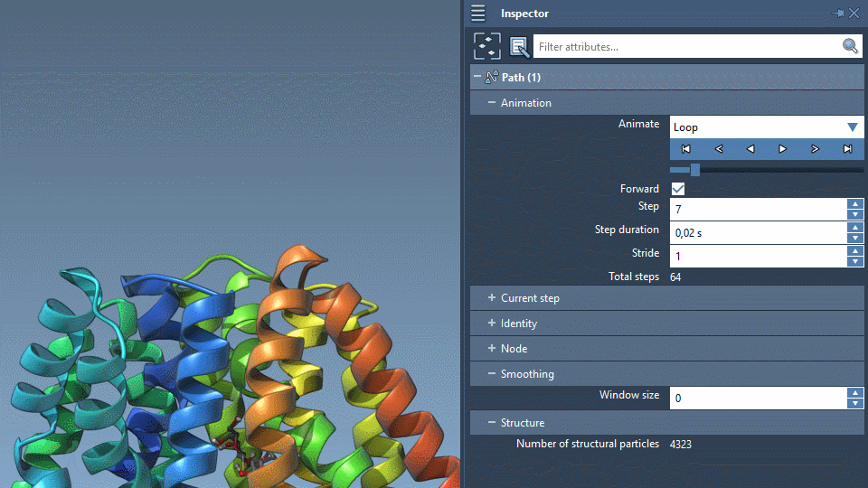Jump to first animation step

[685, 149]
